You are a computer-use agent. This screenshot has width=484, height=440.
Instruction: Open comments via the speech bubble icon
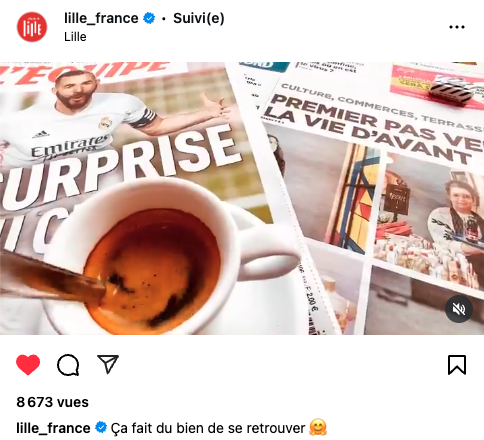(68, 365)
